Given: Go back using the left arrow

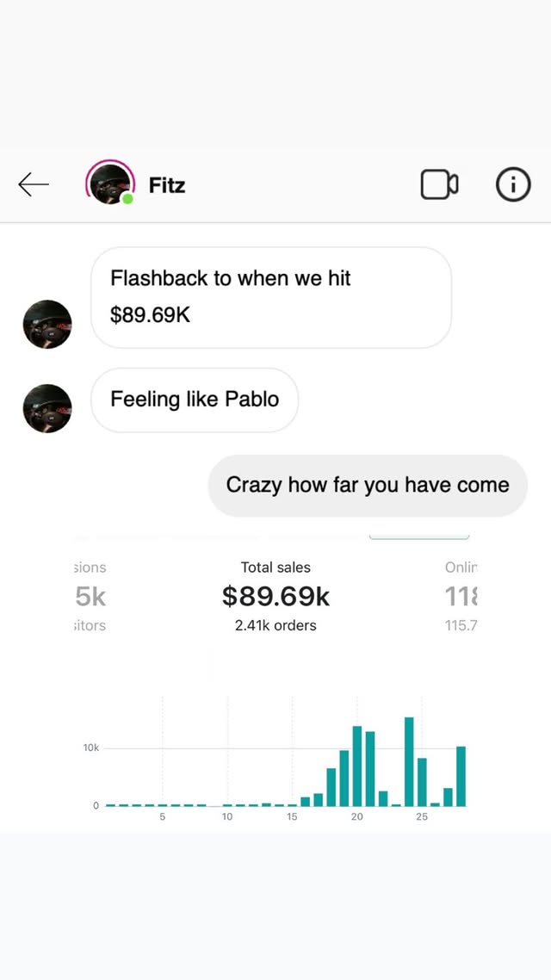Looking at the screenshot, I should coord(34,184).
